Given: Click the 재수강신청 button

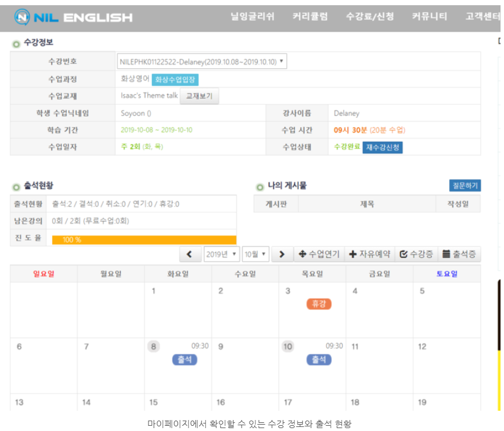Looking at the screenshot, I should (x=383, y=148).
